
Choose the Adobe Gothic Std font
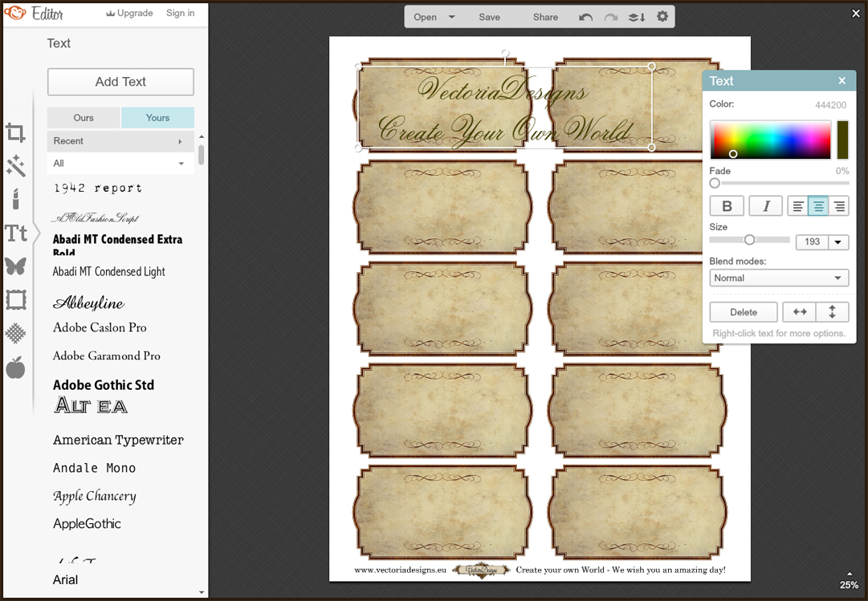104,384
